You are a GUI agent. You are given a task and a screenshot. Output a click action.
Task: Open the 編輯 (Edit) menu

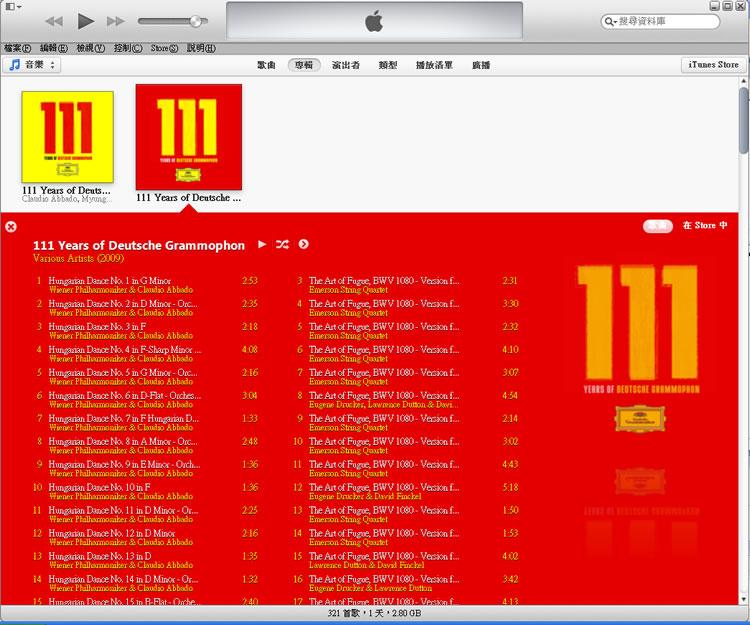pos(54,48)
